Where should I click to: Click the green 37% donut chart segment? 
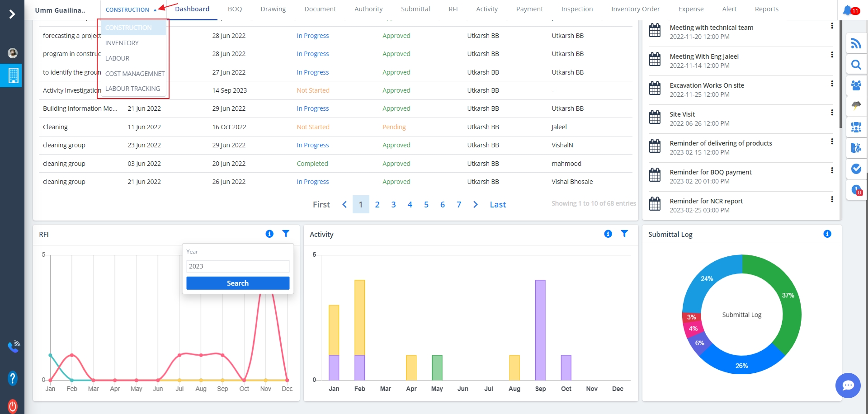(786, 298)
